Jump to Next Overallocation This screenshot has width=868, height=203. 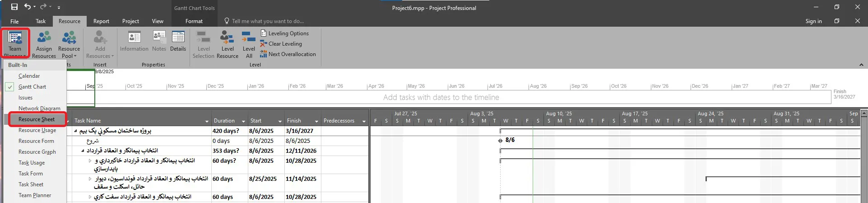pos(288,54)
